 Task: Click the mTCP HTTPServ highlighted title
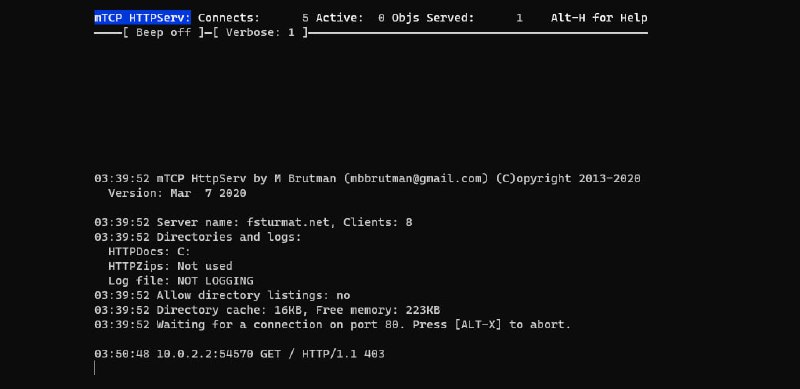tap(142, 18)
